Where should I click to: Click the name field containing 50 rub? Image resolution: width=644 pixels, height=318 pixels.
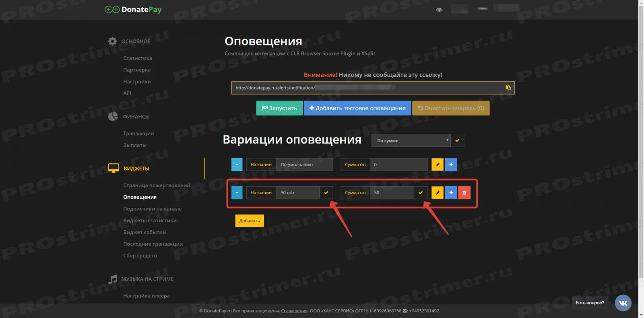click(x=298, y=193)
